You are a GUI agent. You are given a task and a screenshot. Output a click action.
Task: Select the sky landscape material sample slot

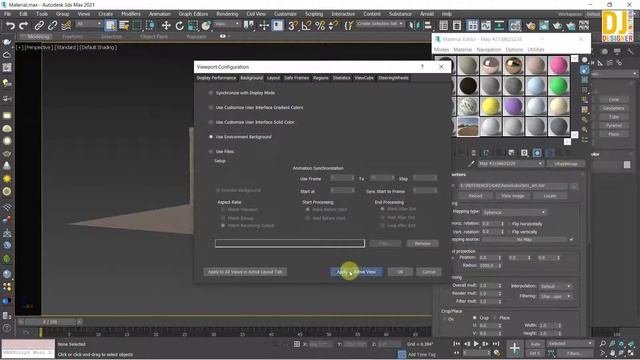(x=468, y=127)
